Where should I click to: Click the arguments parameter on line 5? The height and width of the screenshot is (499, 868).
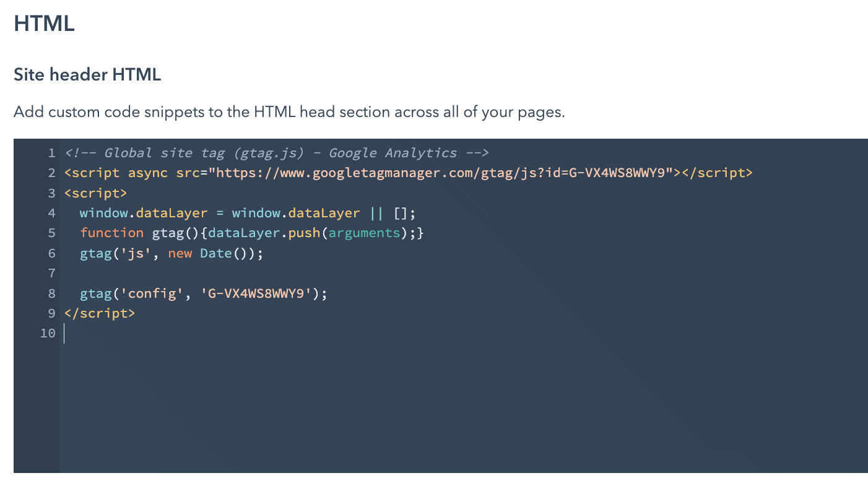(363, 233)
